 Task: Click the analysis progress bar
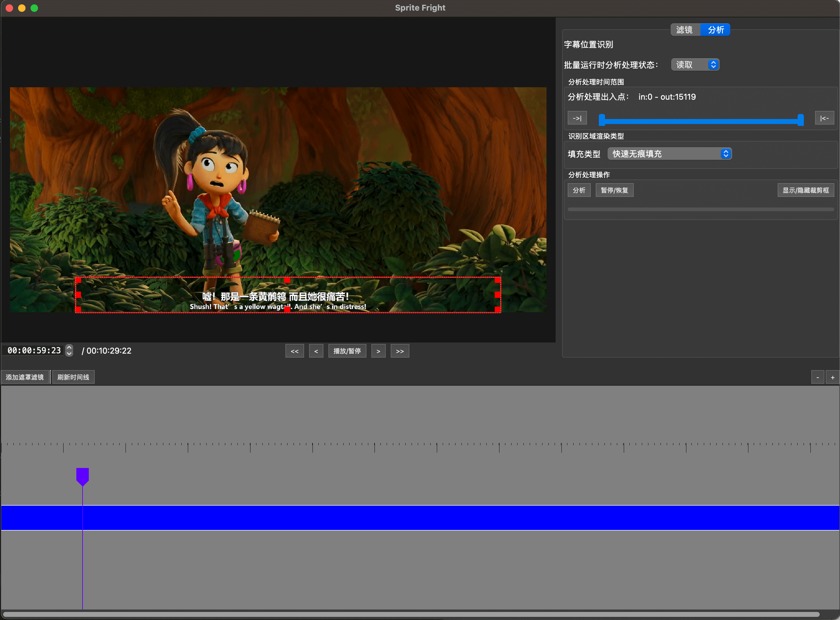point(700,209)
